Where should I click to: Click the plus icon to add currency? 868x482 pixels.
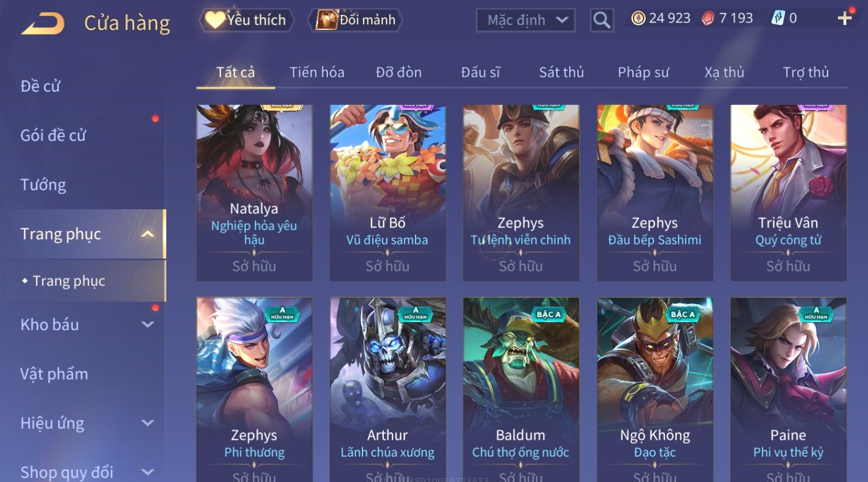coord(844,18)
